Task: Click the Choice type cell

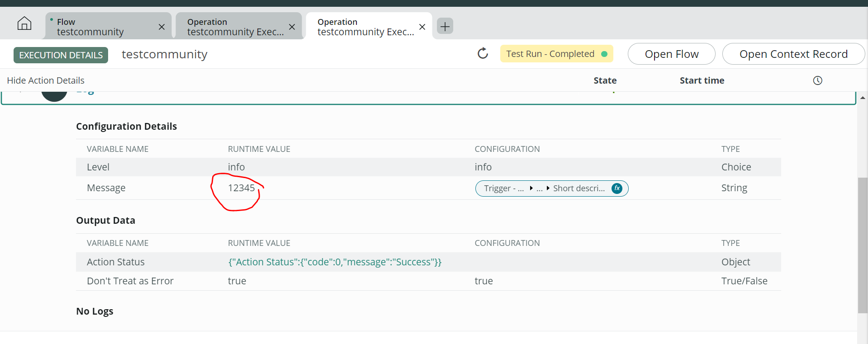Action: click(736, 167)
